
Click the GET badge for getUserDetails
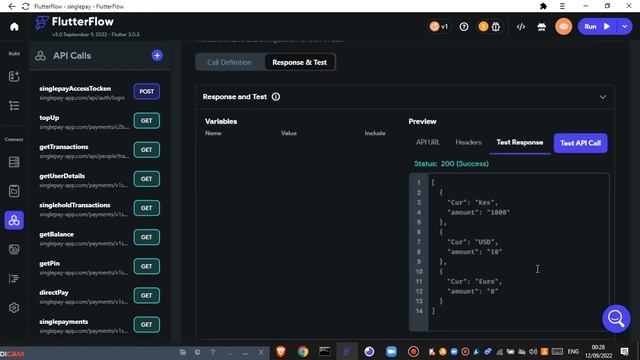(147, 179)
